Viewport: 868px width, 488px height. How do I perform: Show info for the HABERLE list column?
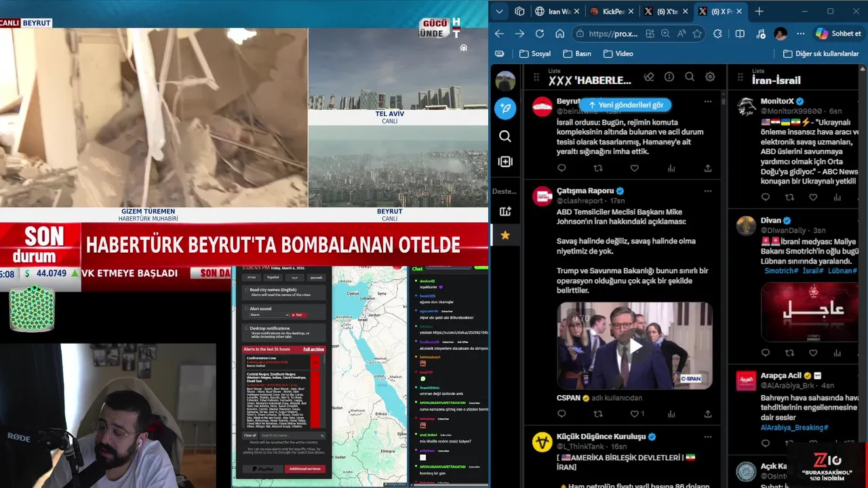coord(669,77)
